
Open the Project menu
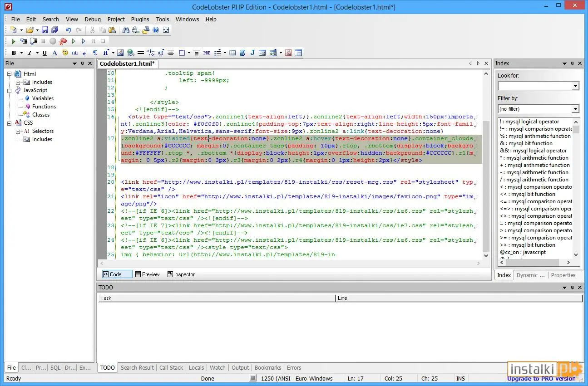(116, 19)
